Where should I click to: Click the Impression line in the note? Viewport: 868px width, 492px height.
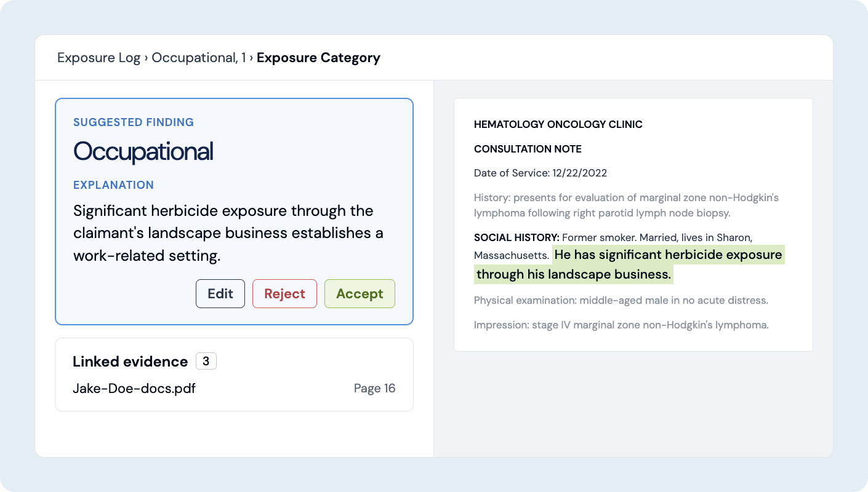tap(621, 325)
